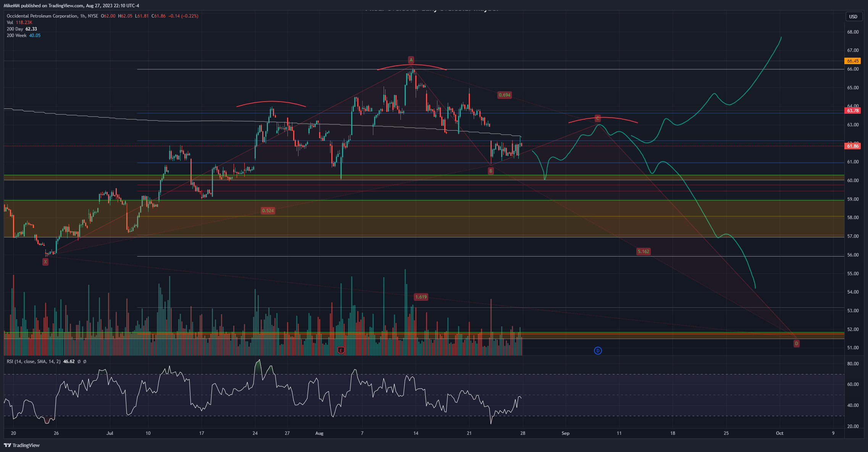Click the Aug date axis label

coord(319,433)
